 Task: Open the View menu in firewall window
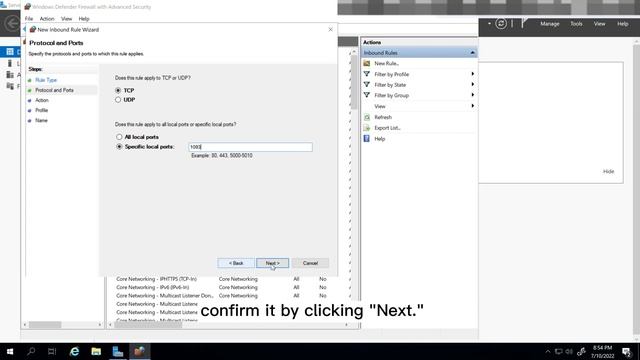point(67,19)
